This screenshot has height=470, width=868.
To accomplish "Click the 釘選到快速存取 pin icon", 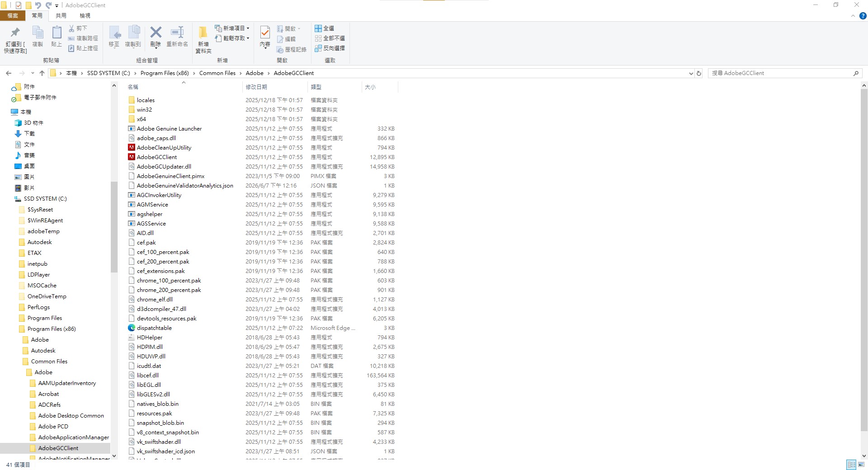I will [15, 32].
